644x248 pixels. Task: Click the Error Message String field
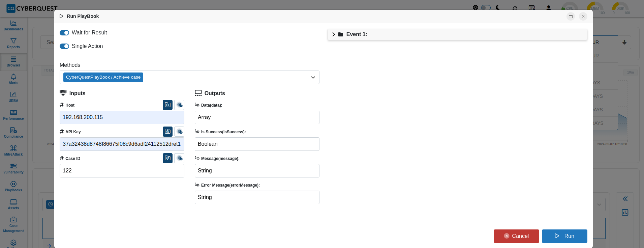257,197
